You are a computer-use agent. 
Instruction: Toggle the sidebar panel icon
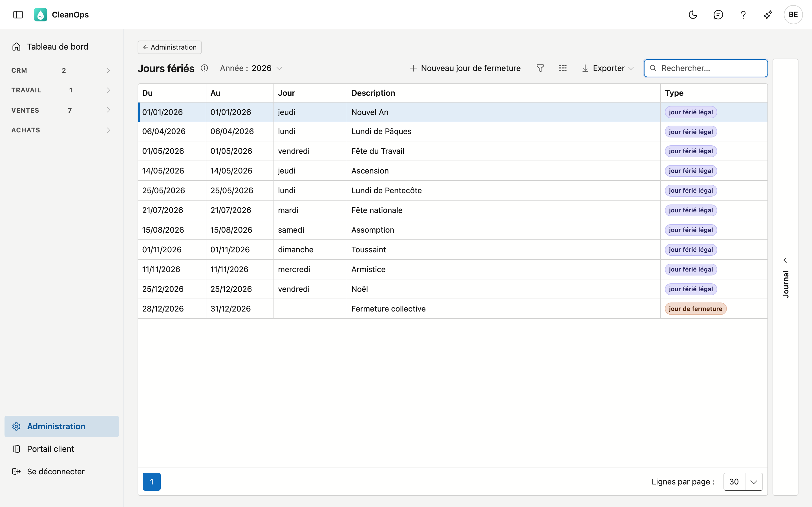point(18,14)
